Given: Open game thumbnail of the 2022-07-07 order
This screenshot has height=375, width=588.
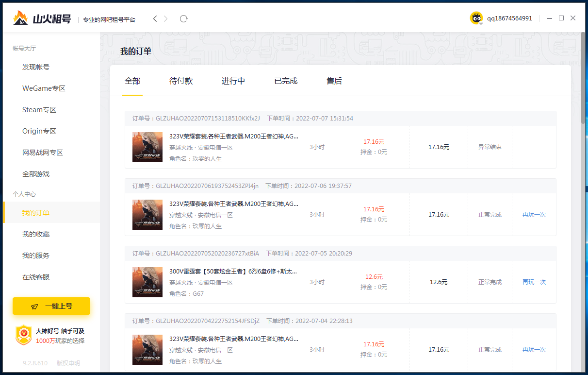Looking at the screenshot, I should coord(147,147).
